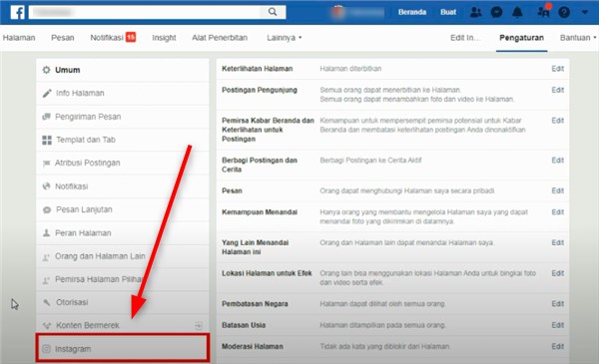
Task: Expand the Bantuan dropdown
Action: [578, 37]
